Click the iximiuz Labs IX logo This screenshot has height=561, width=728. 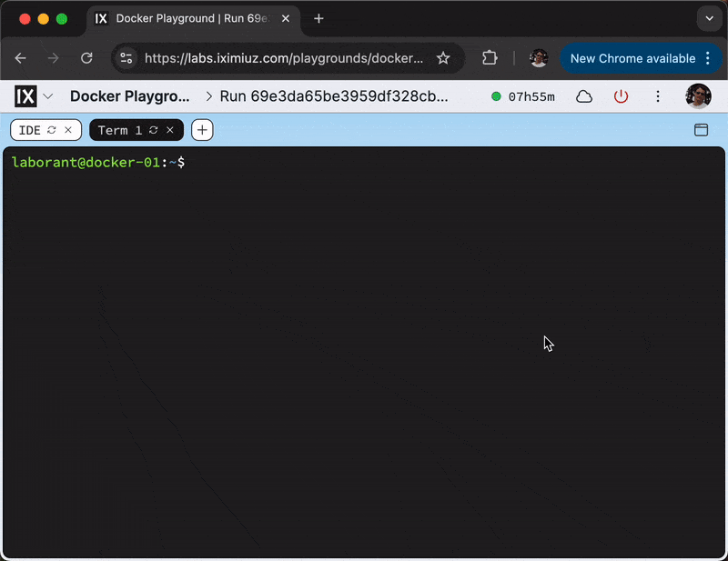coord(25,96)
